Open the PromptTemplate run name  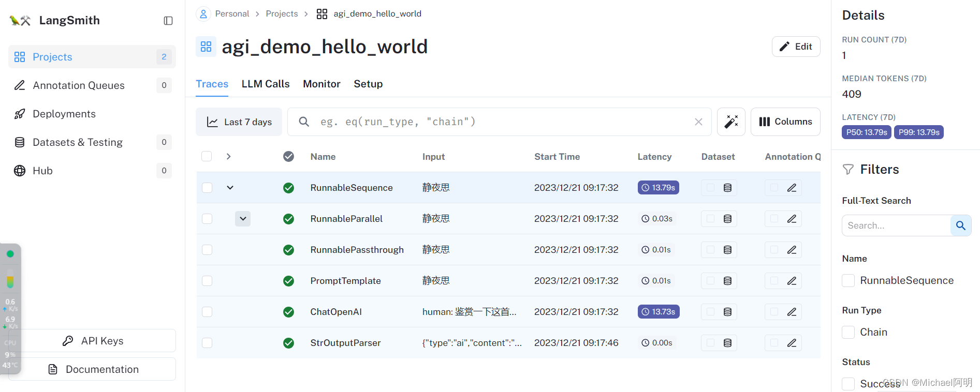(x=345, y=281)
